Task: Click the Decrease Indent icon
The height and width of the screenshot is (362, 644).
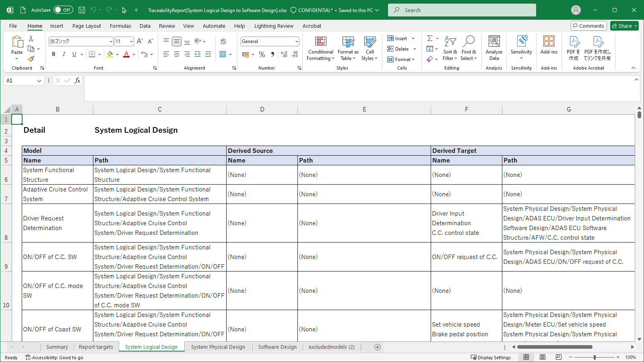Action: tap(198, 54)
